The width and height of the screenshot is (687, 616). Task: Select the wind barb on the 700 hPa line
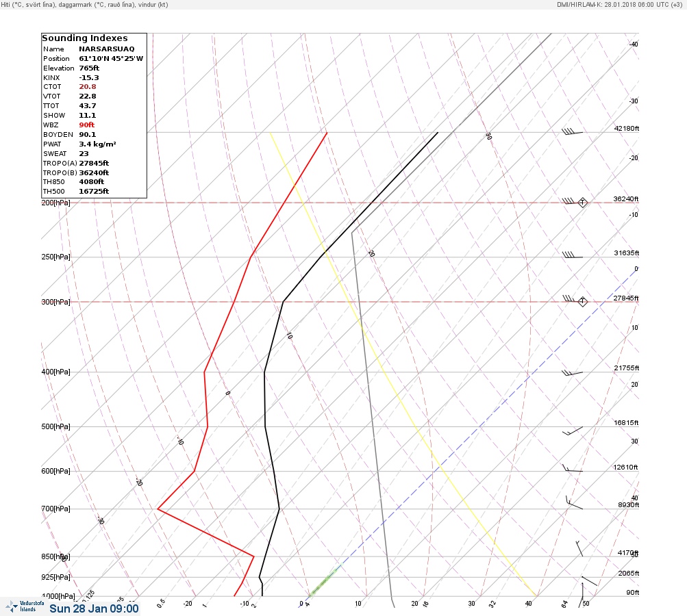[x=574, y=502]
